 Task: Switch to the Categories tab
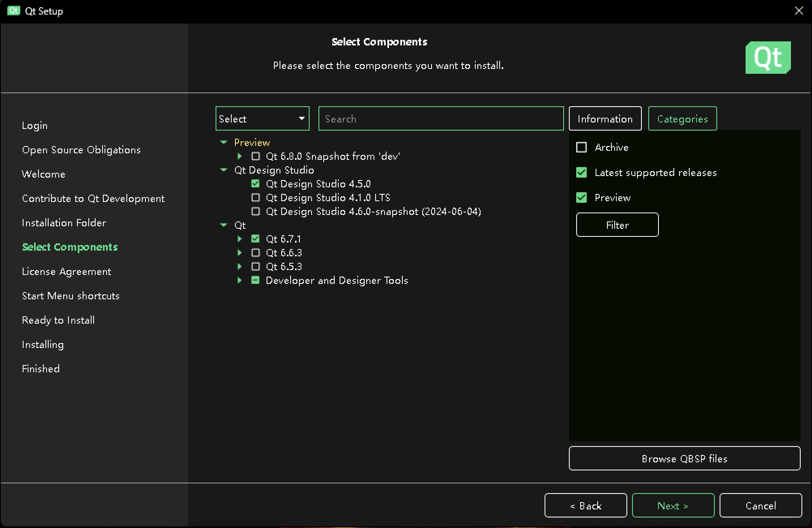[682, 119]
